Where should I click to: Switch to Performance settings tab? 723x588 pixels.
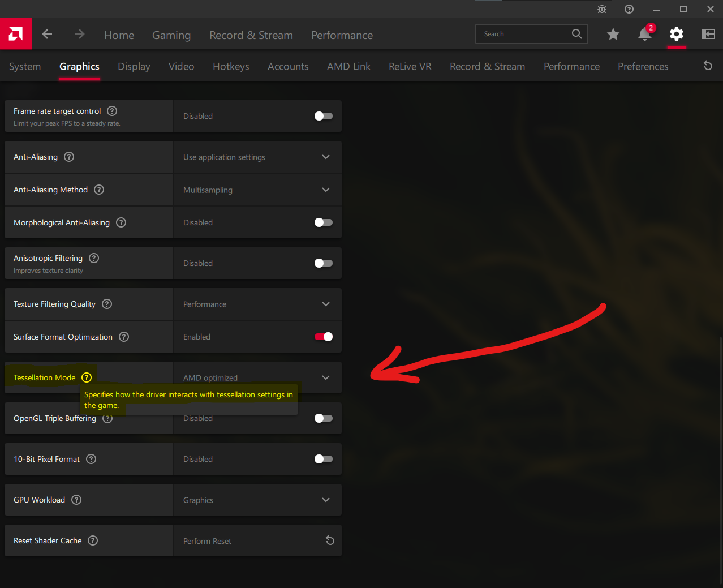(571, 66)
